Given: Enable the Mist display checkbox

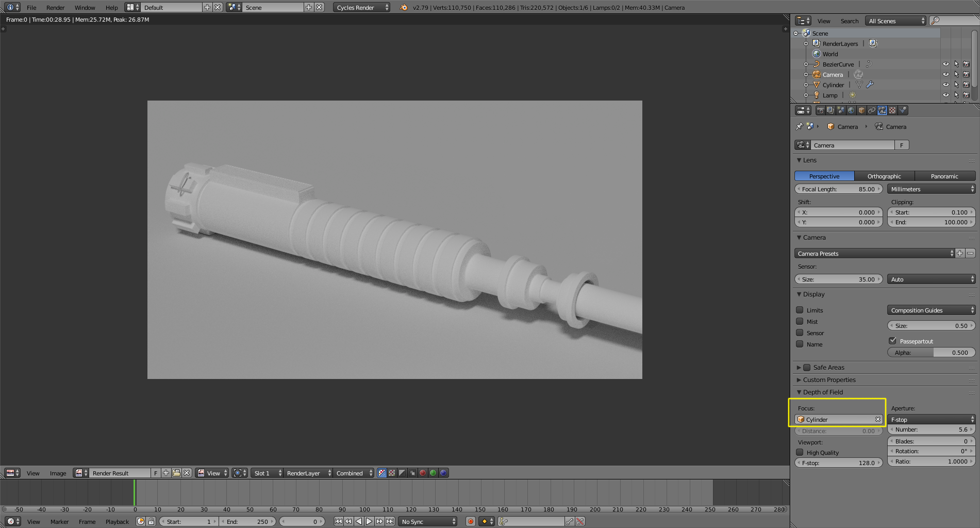Looking at the screenshot, I should pyautogui.click(x=800, y=321).
